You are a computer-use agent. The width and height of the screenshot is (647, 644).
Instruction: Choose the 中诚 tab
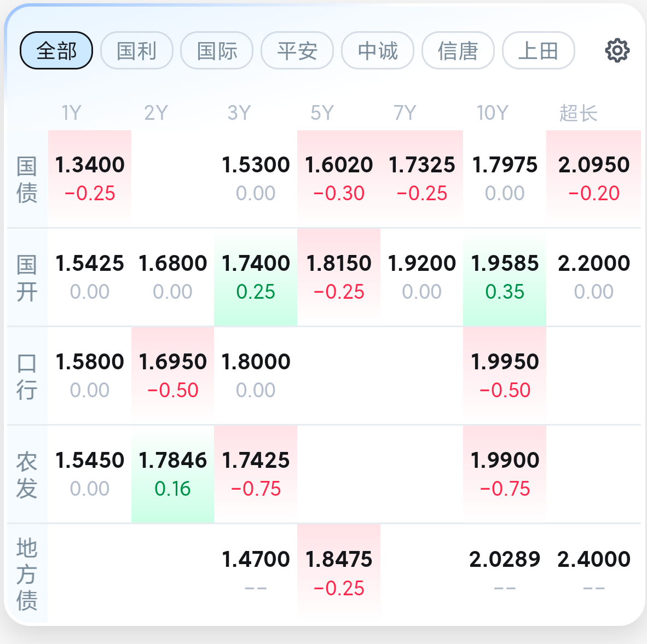pyautogui.click(x=378, y=51)
